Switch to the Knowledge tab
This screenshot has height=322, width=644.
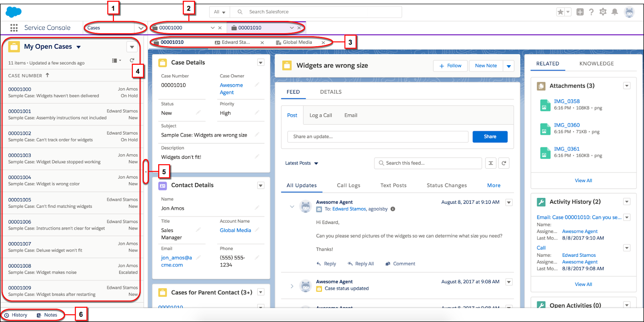tap(597, 64)
